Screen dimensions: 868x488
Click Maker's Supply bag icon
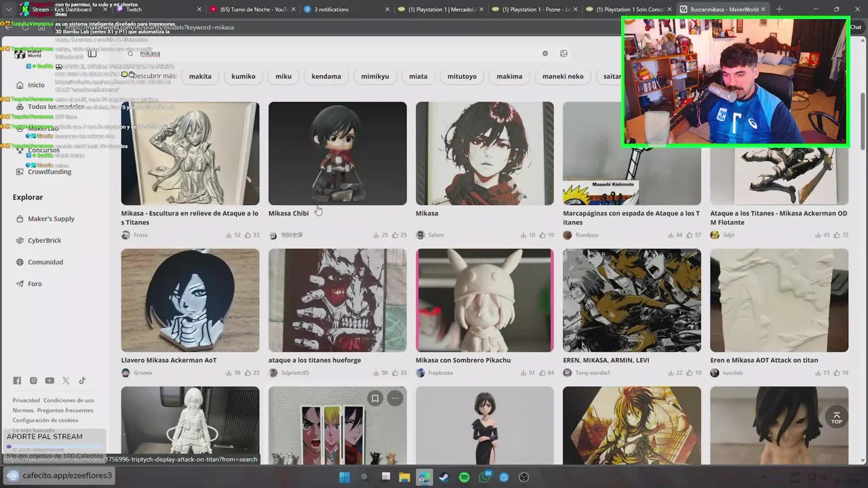(x=20, y=219)
